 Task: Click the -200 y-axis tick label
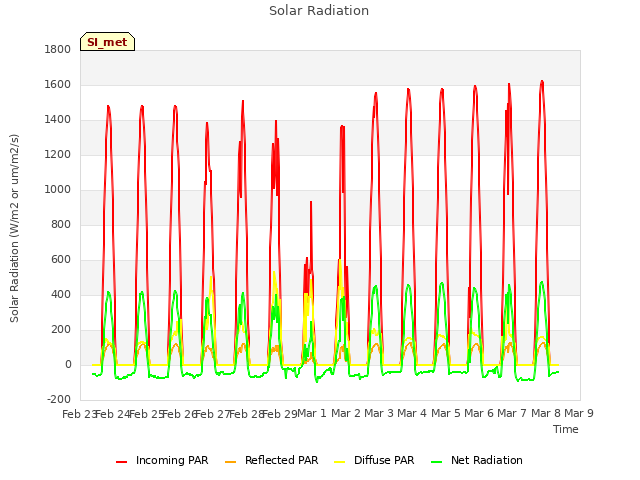tap(59, 399)
